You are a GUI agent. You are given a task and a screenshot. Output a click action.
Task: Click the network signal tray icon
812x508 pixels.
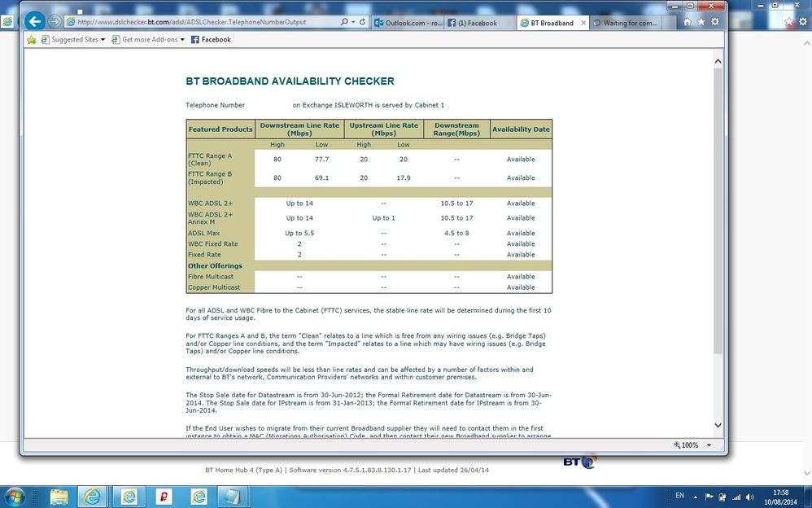736,497
